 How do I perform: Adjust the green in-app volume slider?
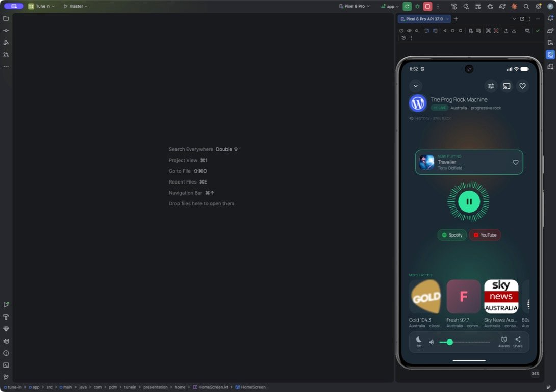(465, 342)
